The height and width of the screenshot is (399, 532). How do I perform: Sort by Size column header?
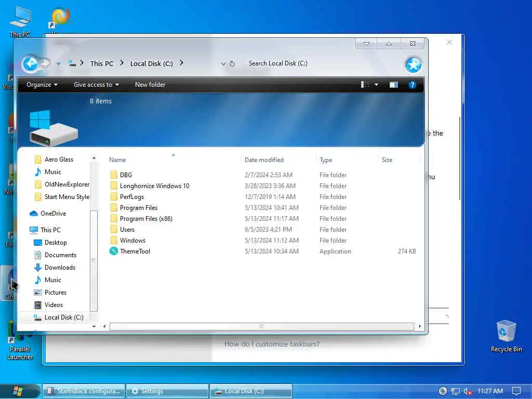[x=387, y=160]
